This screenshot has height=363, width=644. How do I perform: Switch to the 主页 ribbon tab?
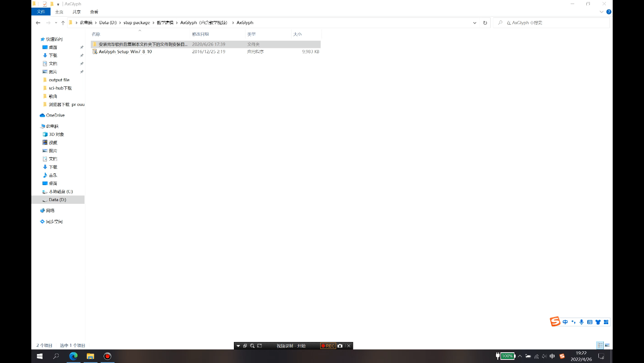(59, 12)
